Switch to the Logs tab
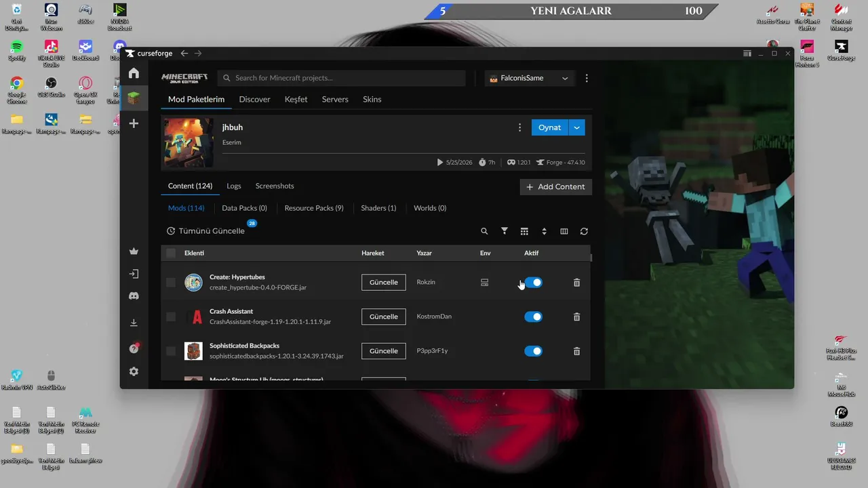The width and height of the screenshot is (868, 488). (x=234, y=186)
